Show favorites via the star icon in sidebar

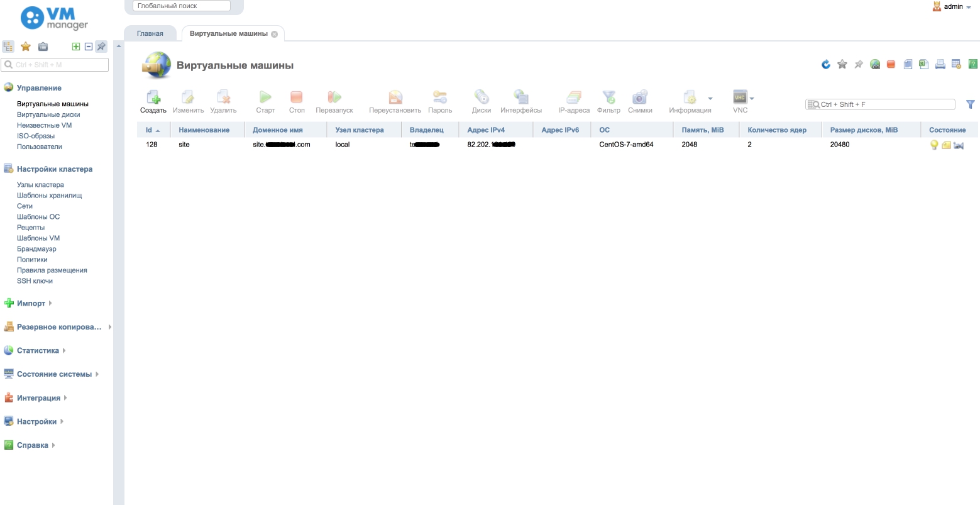click(26, 47)
